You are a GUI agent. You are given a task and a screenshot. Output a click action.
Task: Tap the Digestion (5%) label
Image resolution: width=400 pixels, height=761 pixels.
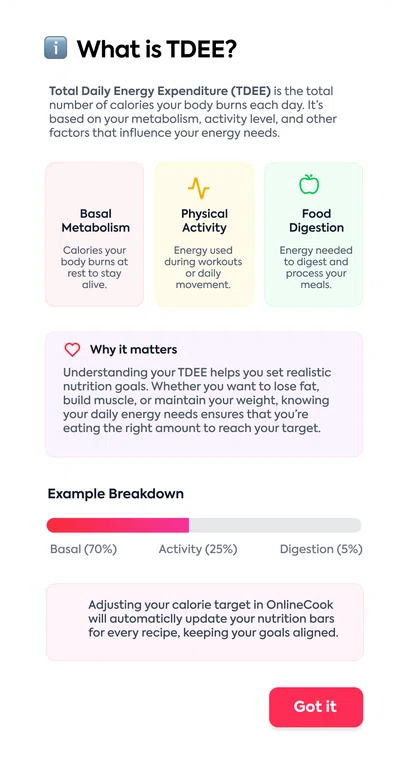pos(321,549)
